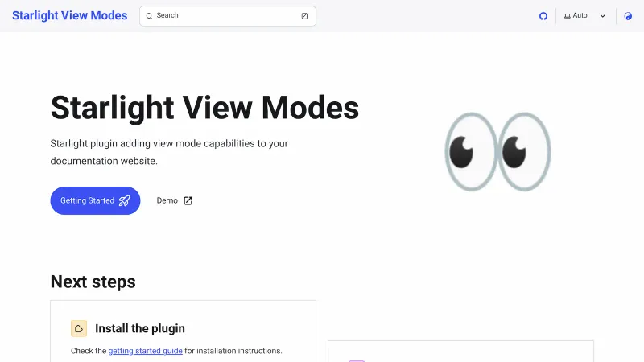Click the external link icon beside Demo
This screenshot has height=362, width=644.
(188, 200)
